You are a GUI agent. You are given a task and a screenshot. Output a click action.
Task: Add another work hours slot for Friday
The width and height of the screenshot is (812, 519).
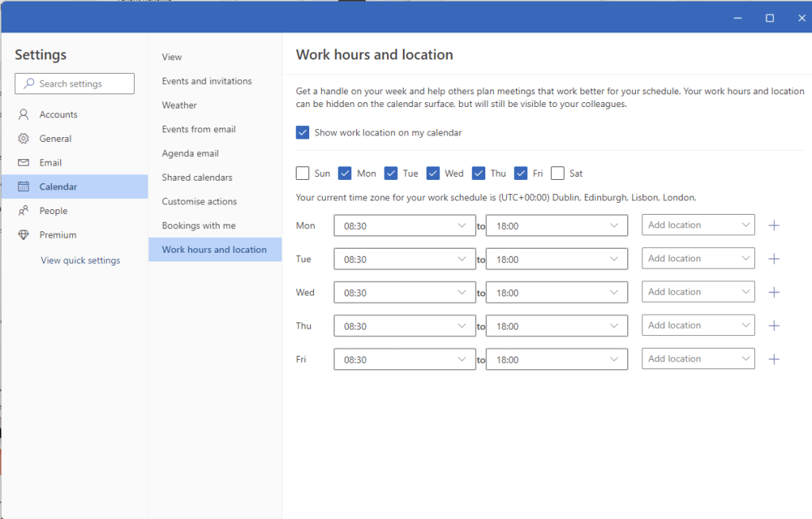pos(774,359)
